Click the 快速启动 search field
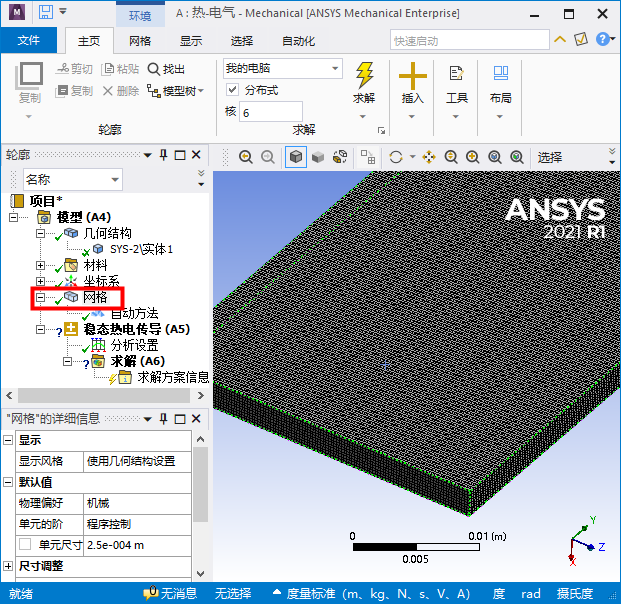621x604 pixels. [x=468, y=41]
